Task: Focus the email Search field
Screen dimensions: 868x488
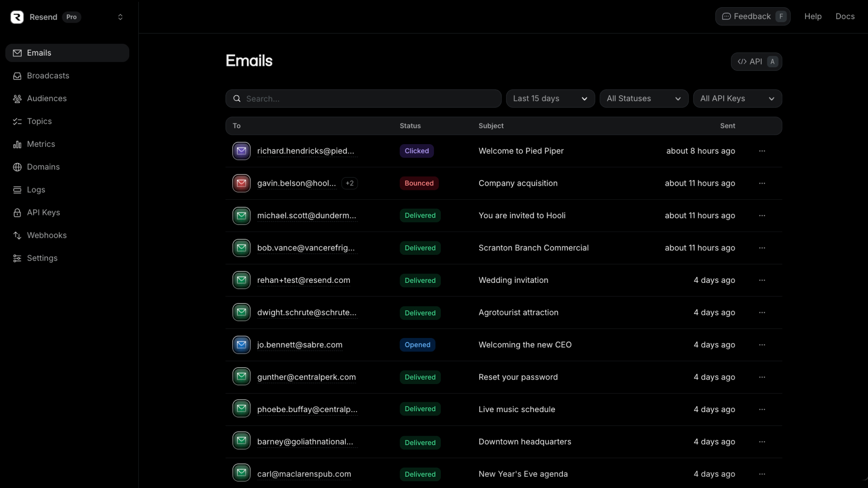Action: (x=371, y=99)
